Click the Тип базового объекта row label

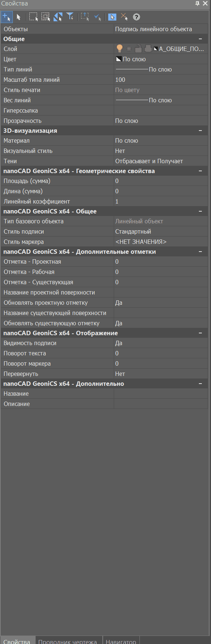click(34, 221)
